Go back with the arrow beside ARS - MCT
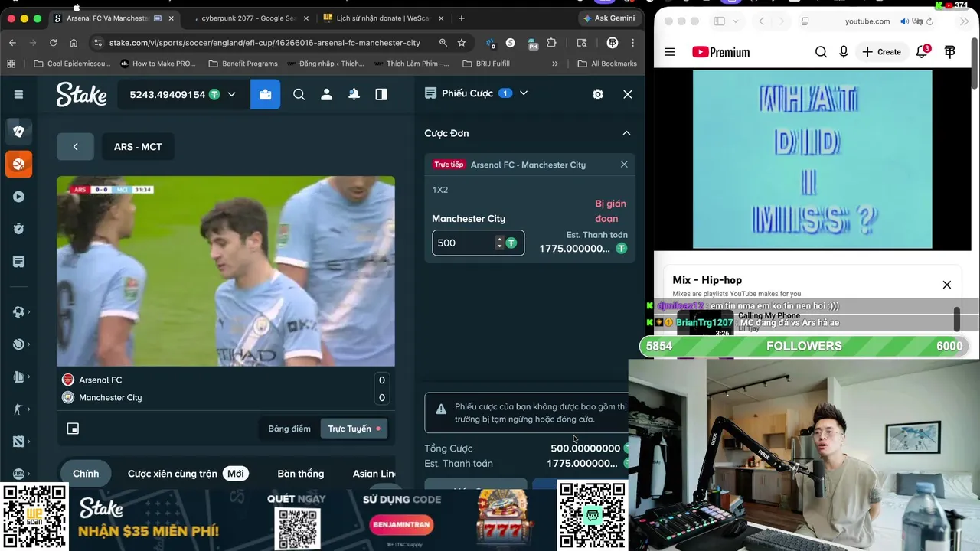 pos(75,147)
